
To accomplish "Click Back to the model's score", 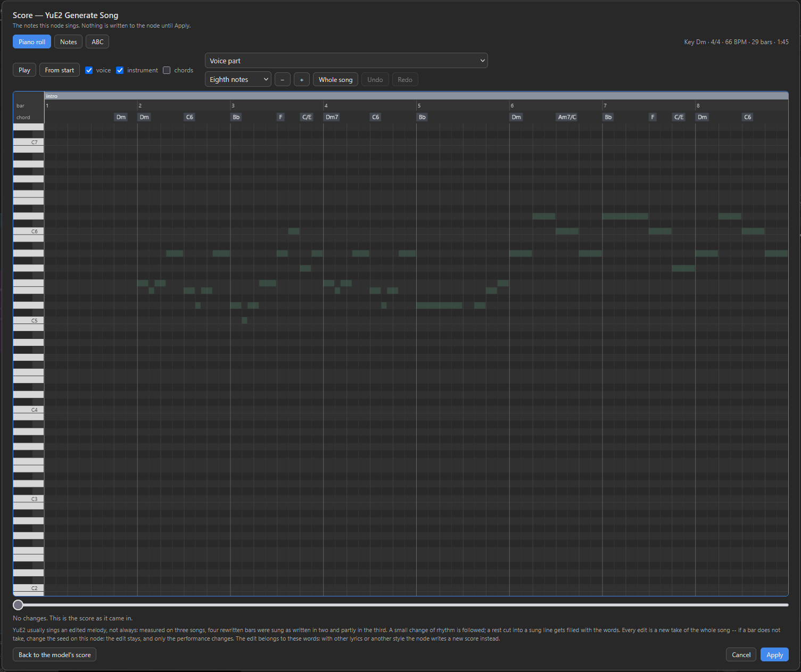I will coord(54,655).
